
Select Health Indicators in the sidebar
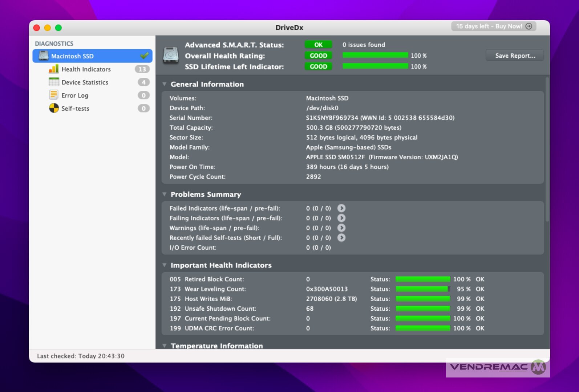click(x=86, y=69)
